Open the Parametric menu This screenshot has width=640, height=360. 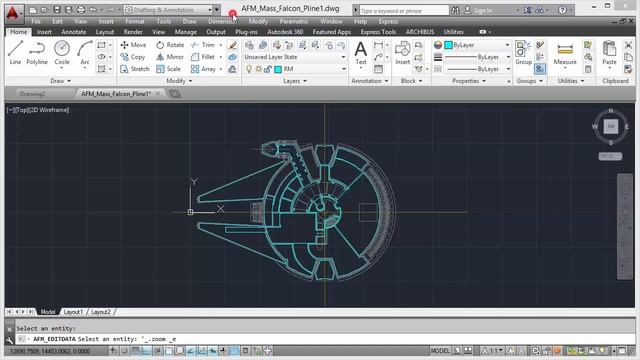tap(294, 21)
